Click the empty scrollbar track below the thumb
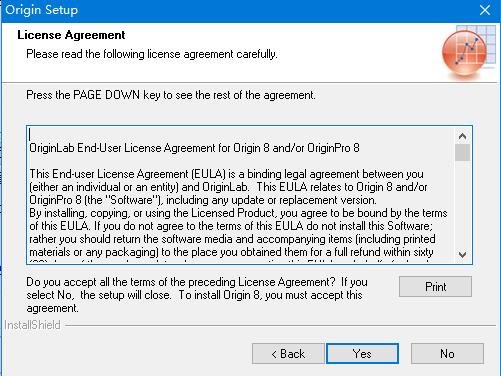Screen dimensions: 501x376 click(462, 204)
